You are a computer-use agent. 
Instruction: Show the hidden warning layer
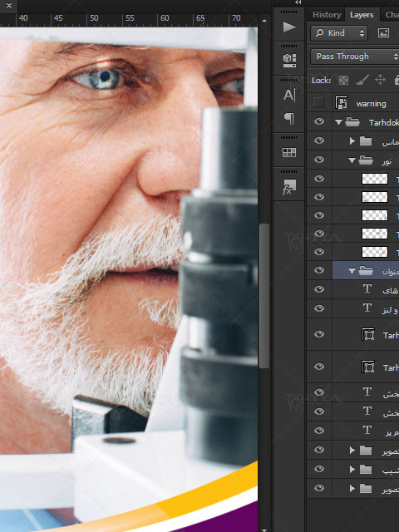319,102
